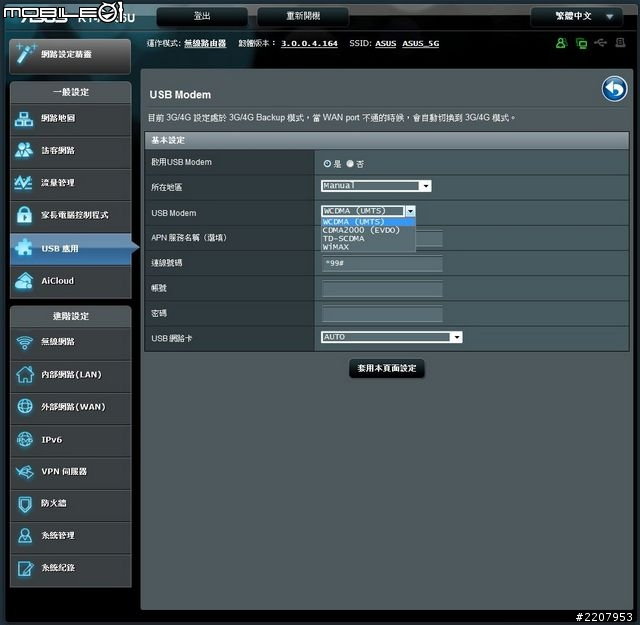Screen dimensions: 640x625
Task: Expand the USB 網路卡 AUTO dropdown
Action: pyautogui.click(x=392, y=337)
